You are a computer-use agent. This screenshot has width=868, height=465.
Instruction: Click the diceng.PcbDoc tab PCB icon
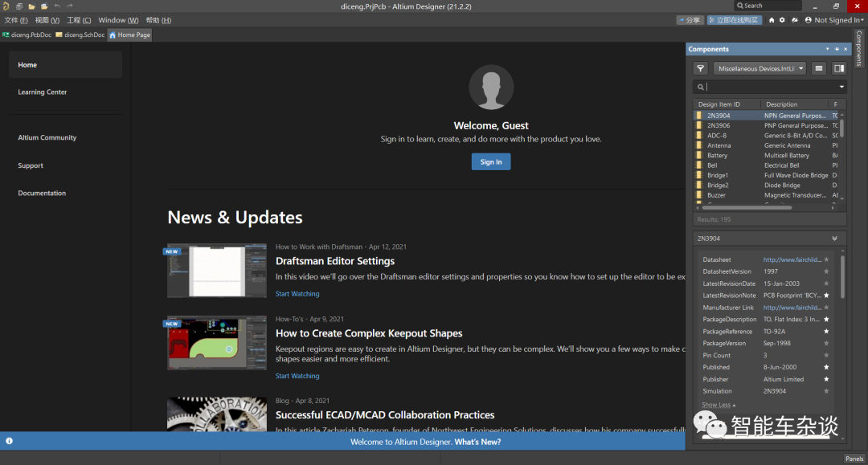[6, 35]
